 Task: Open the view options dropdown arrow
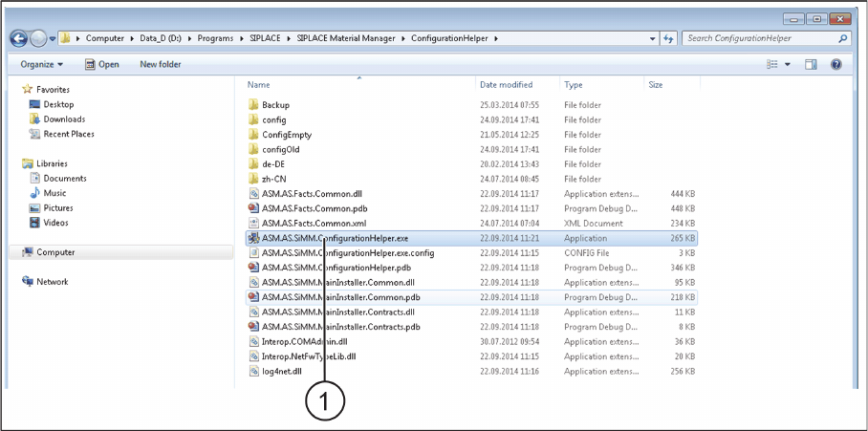[787, 65]
